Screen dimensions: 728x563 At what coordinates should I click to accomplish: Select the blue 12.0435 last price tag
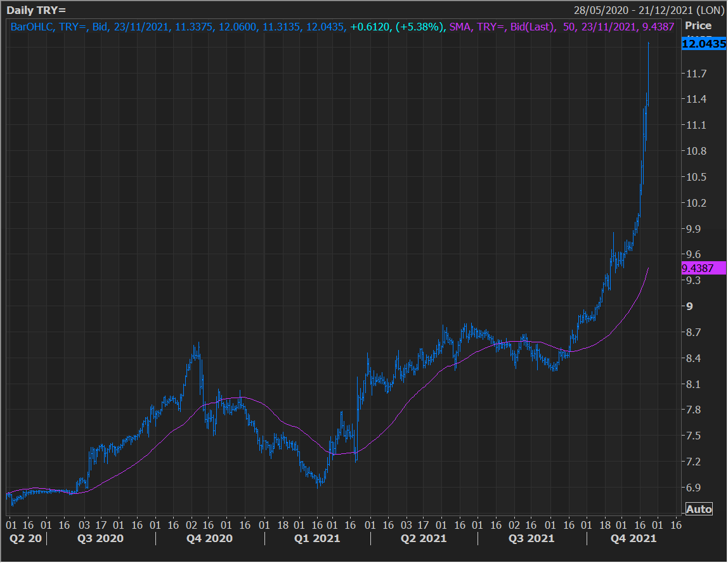[x=703, y=44]
